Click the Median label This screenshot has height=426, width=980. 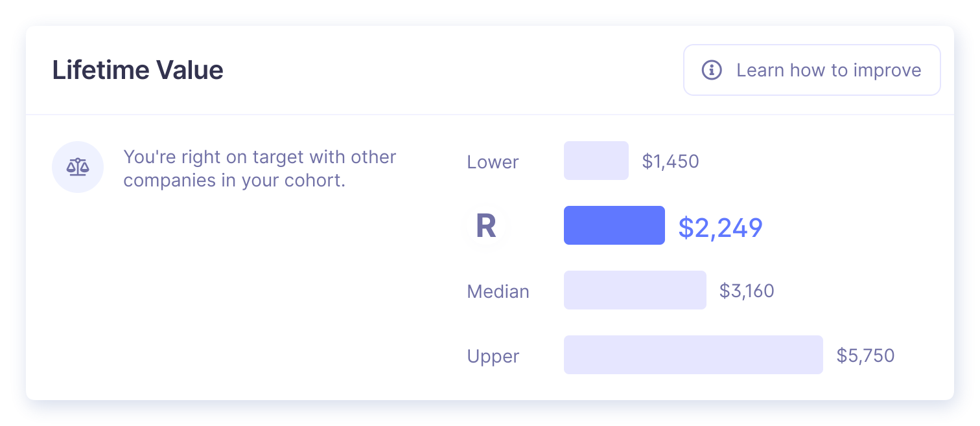[x=498, y=291]
